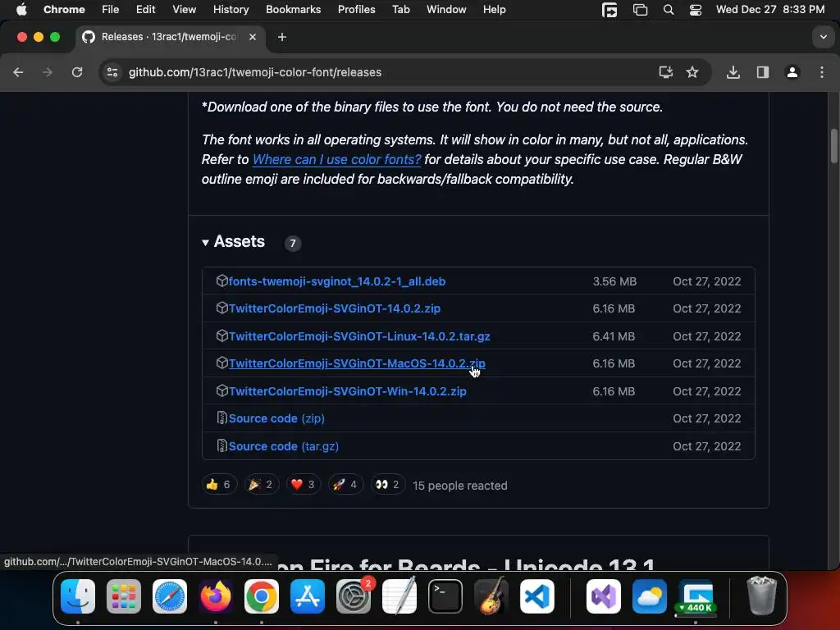Viewport: 840px width, 630px height.
Task: Open Control Center in menu bar
Action: pyautogui.click(x=696, y=10)
